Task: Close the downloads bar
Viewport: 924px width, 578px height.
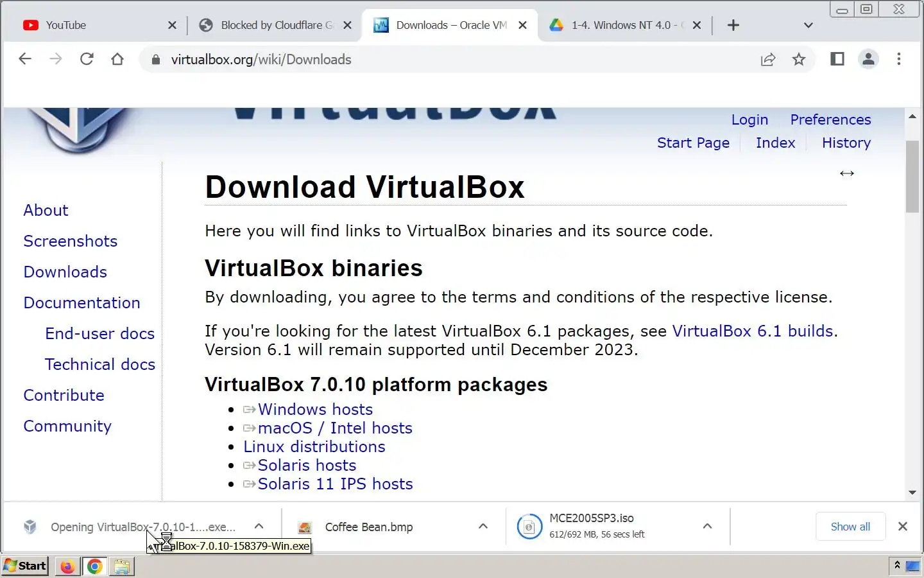Action: coord(903,526)
